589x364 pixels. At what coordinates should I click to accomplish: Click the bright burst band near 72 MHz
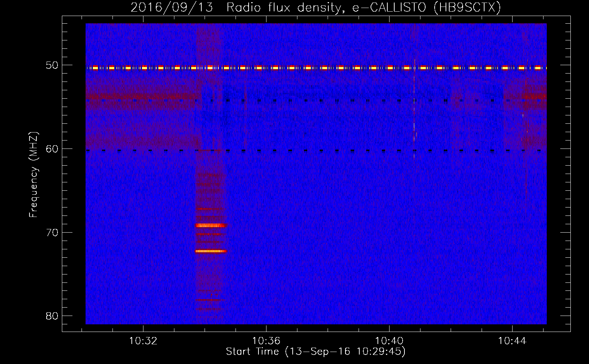(x=211, y=251)
